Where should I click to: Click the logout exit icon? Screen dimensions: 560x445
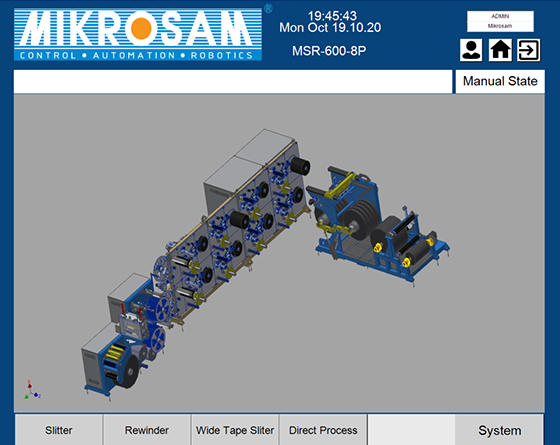(529, 50)
